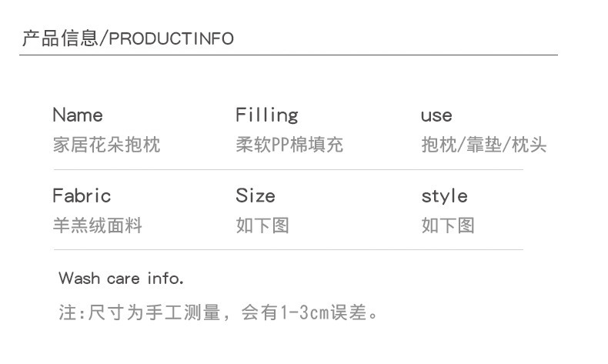Screen dimensions: 608x364
Task: Click 如下图 under the style label
Action: [x=448, y=225]
